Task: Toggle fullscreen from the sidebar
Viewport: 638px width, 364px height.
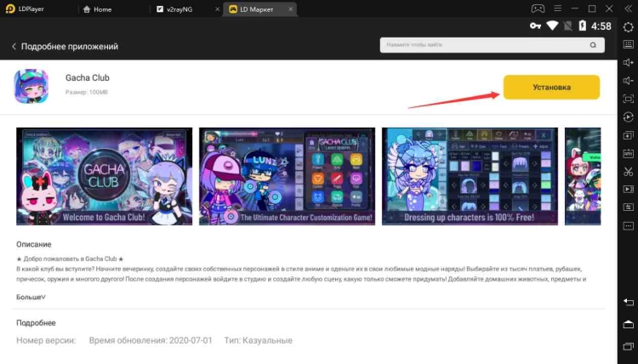Action: tap(629, 99)
